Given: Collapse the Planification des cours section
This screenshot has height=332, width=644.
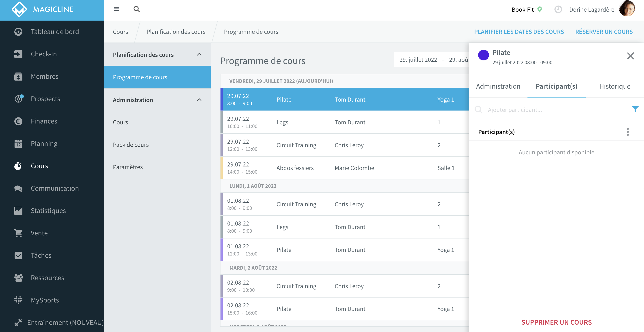Looking at the screenshot, I should [x=199, y=54].
